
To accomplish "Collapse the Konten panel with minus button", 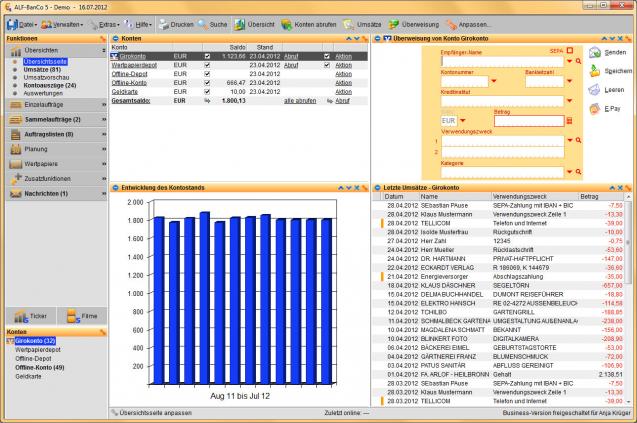I will [x=115, y=39].
